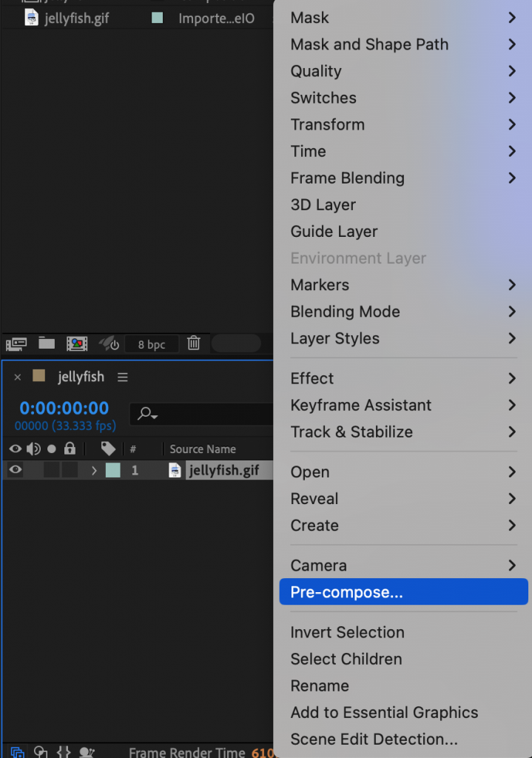The image size is (532, 758).
Task: Open the timeline panel hamburger menu
Action: (122, 377)
